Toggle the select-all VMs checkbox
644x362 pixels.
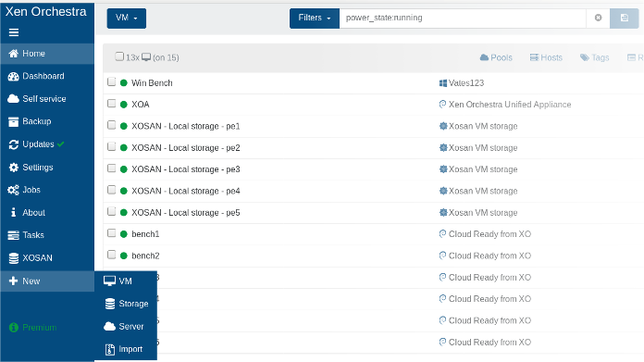[x=119, y=56]
